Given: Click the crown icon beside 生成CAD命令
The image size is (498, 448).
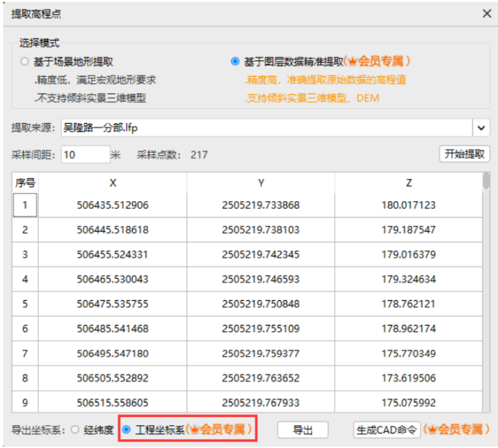Looking at the screenshot, I should click(432, 429).
